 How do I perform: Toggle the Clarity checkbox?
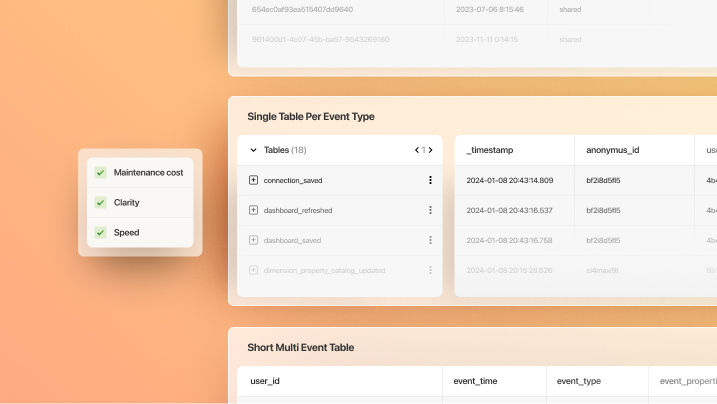100,203
